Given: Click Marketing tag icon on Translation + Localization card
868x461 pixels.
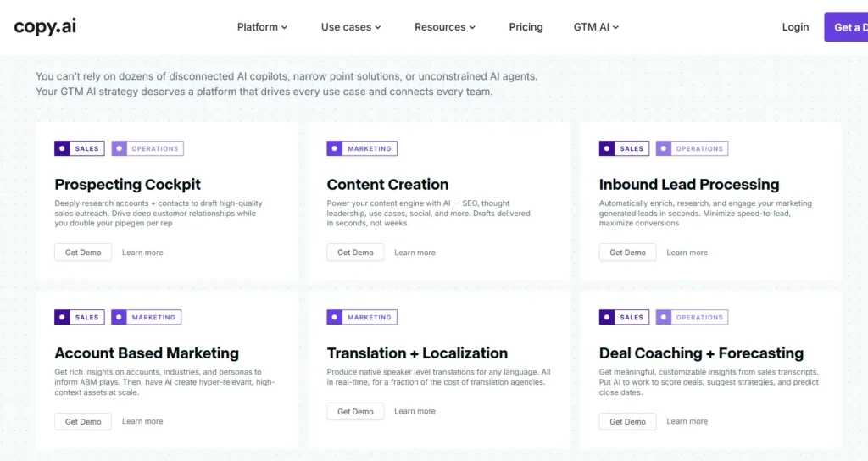Looking at the screenshot, I should pos(334,318).
